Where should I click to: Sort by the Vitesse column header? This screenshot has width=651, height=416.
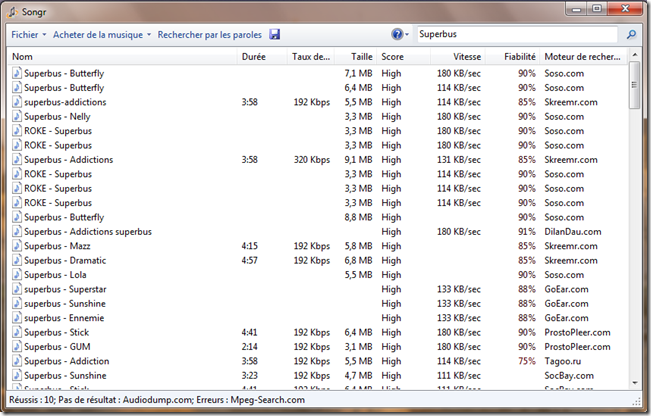[458, 57]
